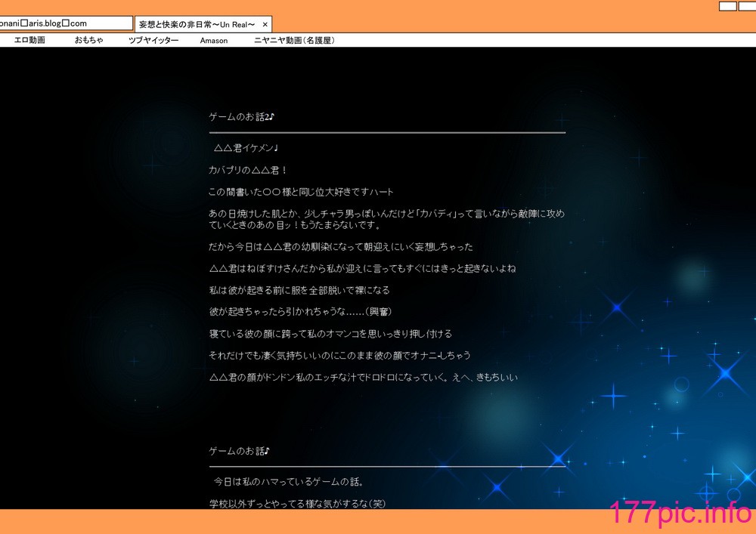The width and height of the screenshot is (756, 534).
Task: Click the line △△君イケメン♩
Action: 246,148
